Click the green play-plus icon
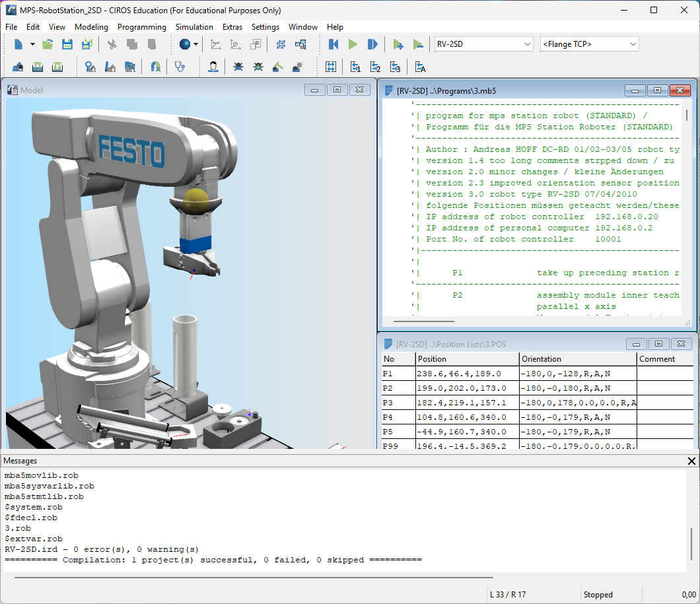Image resolution: width=700 pixels, height=604 pixels. pyautogui.click(x=398, y=44)
